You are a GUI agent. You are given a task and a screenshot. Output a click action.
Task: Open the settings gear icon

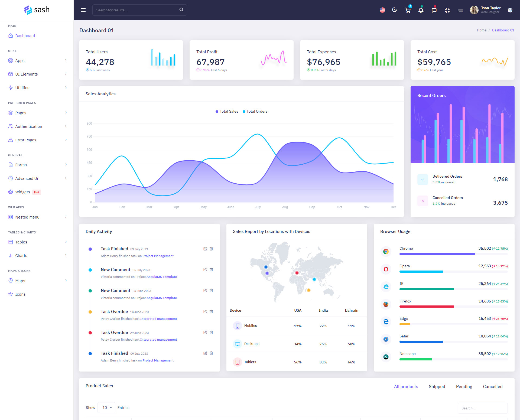[x=510, y=10]
